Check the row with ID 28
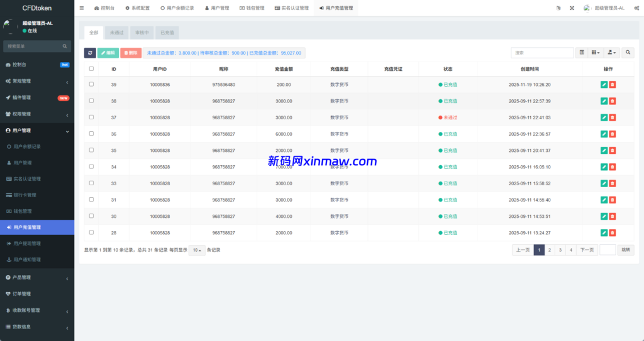Image resolution: width=644 pixels, height=341 pixels. (x=91, y=232)
